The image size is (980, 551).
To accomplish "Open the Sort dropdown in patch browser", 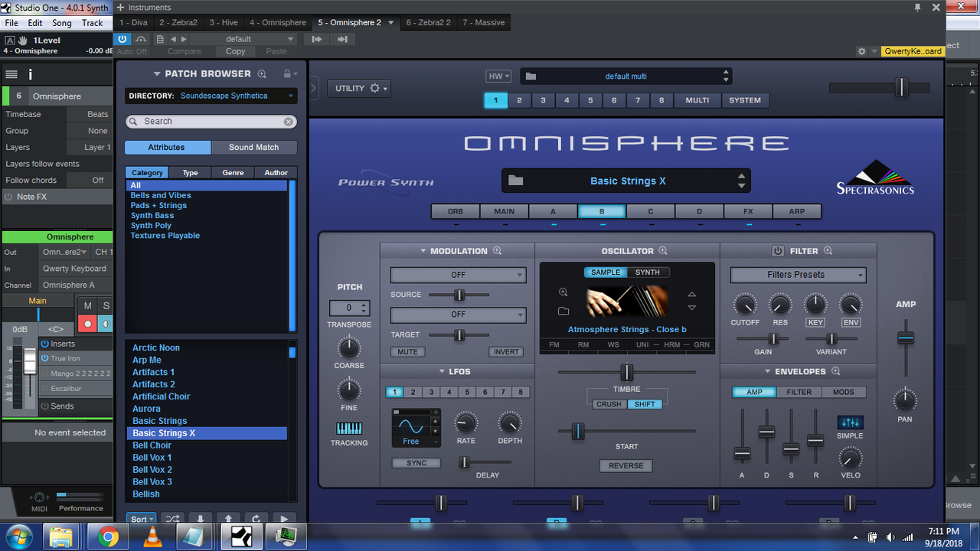I will [141, 519].
